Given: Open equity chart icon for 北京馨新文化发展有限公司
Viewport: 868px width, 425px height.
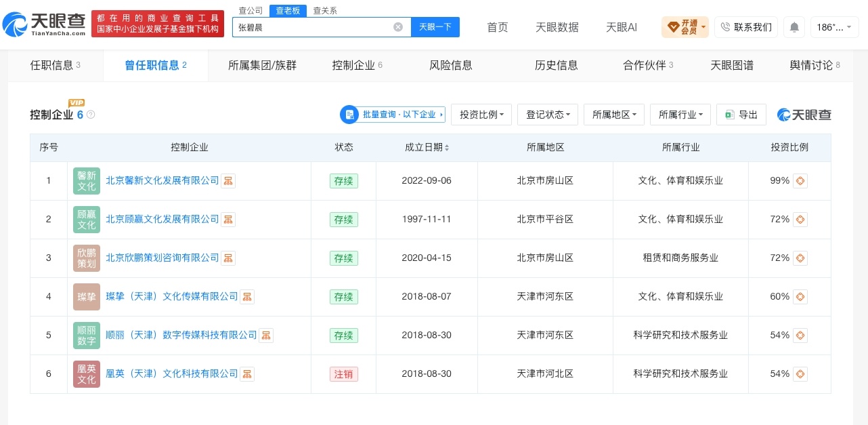Looking at the screenshot, I should (x=228, y=181).
